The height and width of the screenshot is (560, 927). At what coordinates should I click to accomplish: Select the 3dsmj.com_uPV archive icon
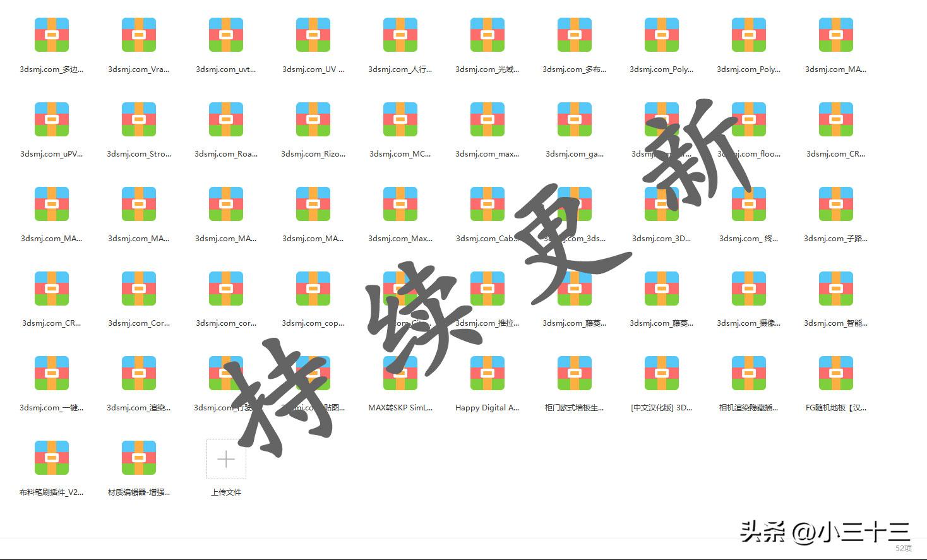pyautogui.click(x=51, y=119)
